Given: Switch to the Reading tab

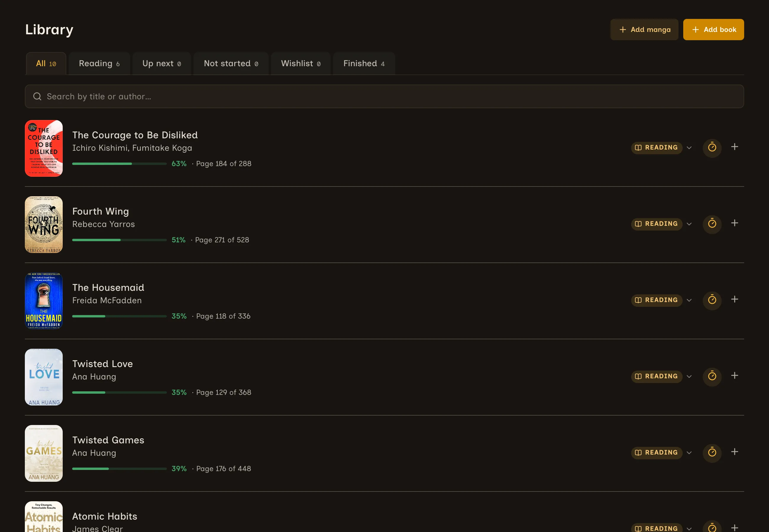Looking at the screenshot, I should pos(99,63).
